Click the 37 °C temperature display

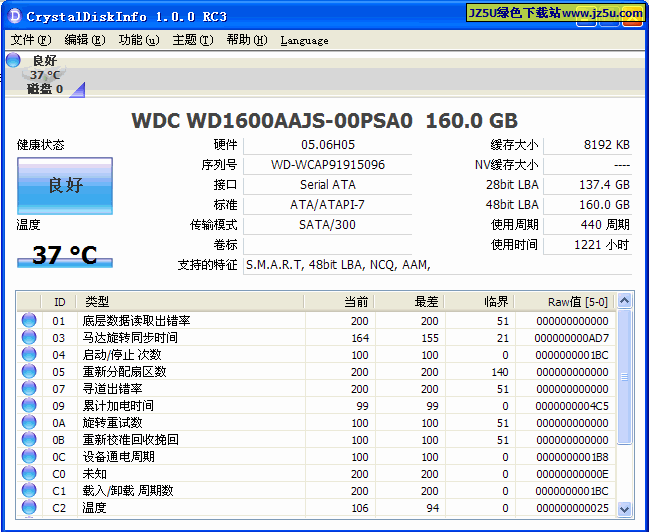pyautogui.click(x=65, y=255)
